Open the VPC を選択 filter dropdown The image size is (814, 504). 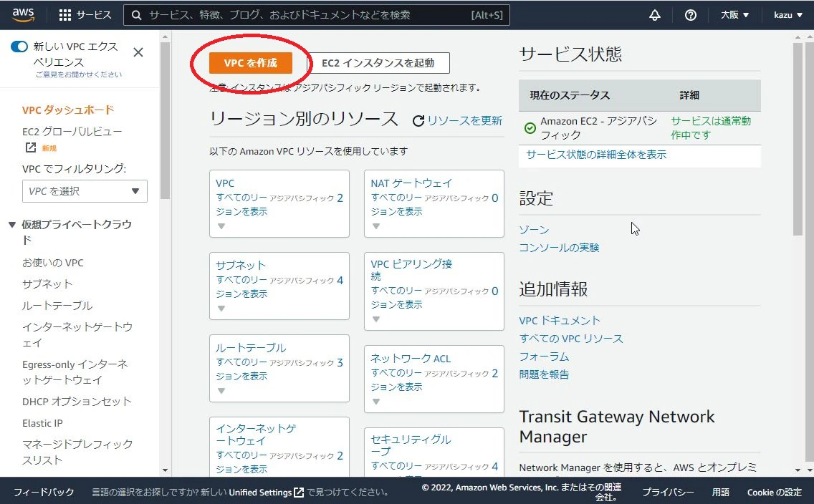coord(85,191)
